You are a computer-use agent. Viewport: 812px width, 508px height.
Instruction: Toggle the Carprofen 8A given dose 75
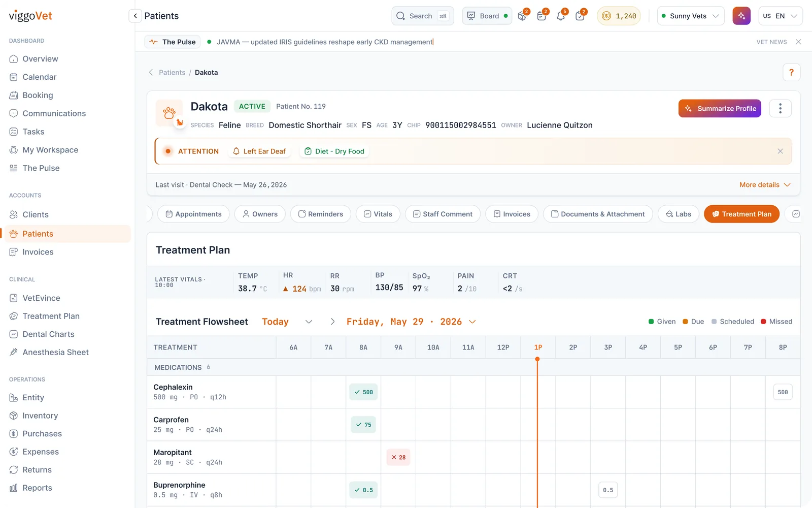[363, 425]
